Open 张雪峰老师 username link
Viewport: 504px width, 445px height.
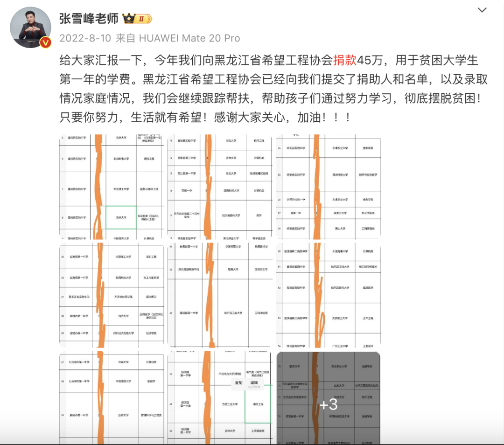tap(89, 19)
